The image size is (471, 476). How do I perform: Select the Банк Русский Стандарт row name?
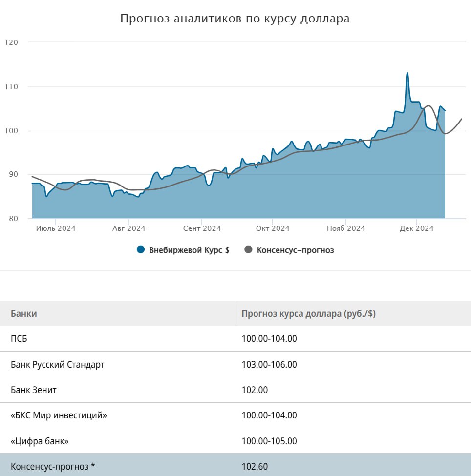click(58, 365)
